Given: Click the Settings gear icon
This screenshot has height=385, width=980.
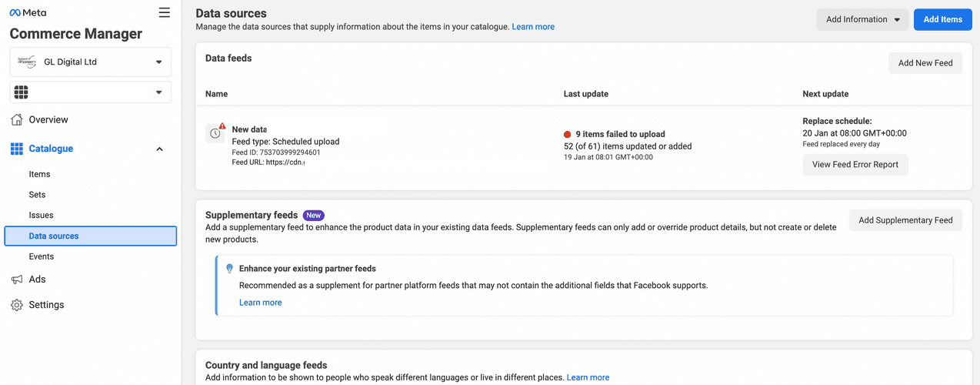Looking at the screenshot, I should click(x=17, y=305).
